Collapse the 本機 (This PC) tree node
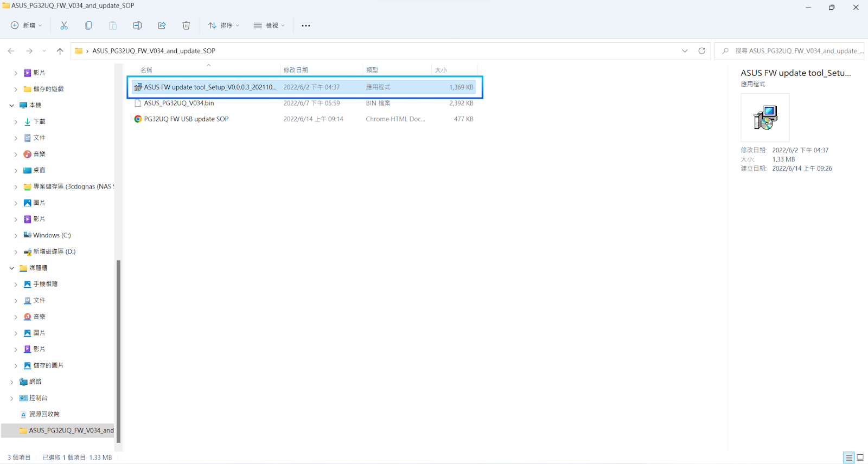The image size is (868, 464). (x=11, y=105)
